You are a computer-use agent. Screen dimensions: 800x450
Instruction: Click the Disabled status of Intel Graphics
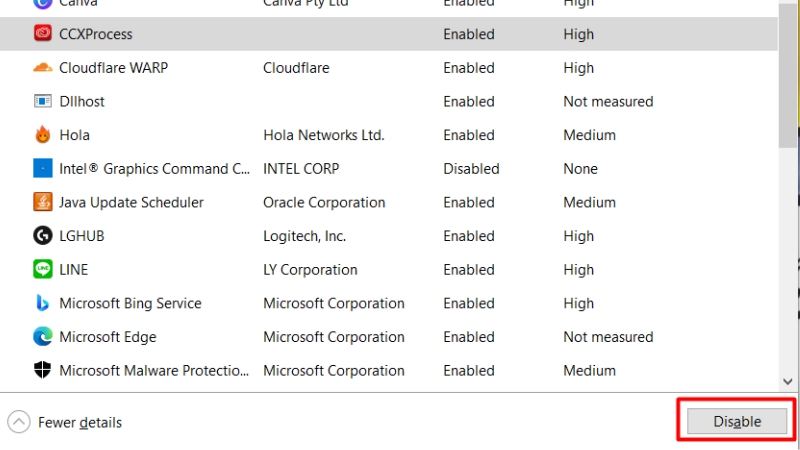(471, 169)
